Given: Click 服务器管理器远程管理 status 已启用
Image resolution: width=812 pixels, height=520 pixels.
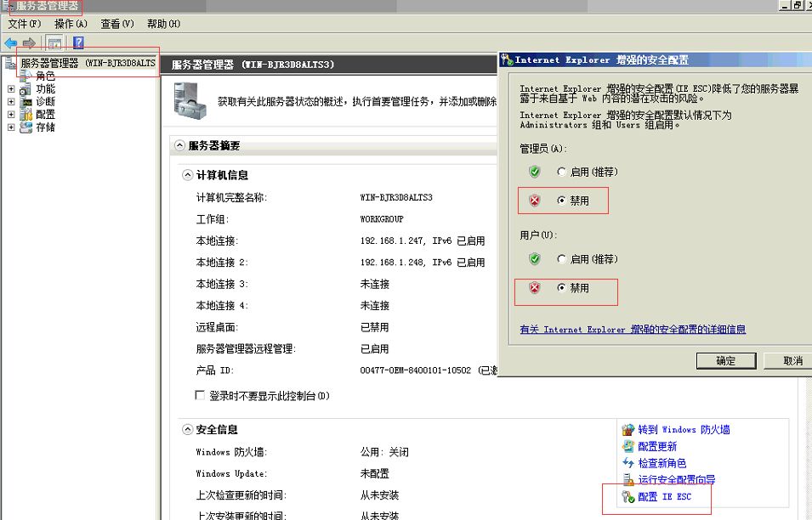Looking at the screenshot, I should coord(375,349).
